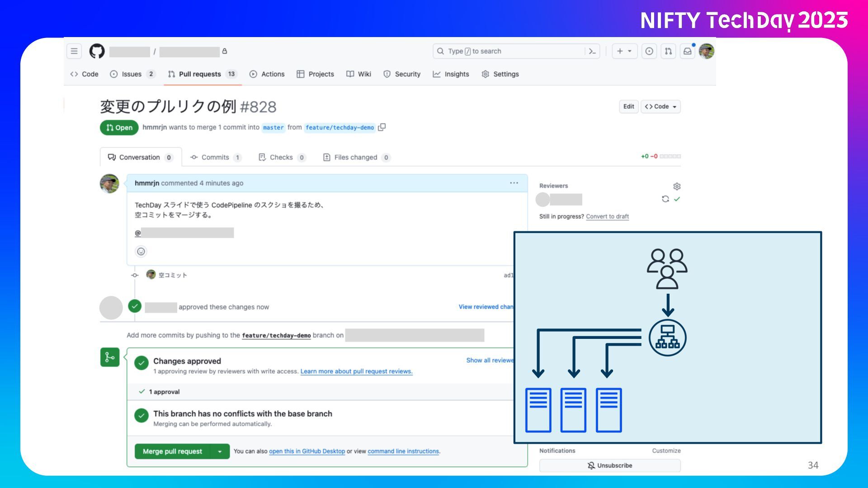The image size is (868, 488).
Task: Add an emoji reaction to the comment
Action: point(141,252)
